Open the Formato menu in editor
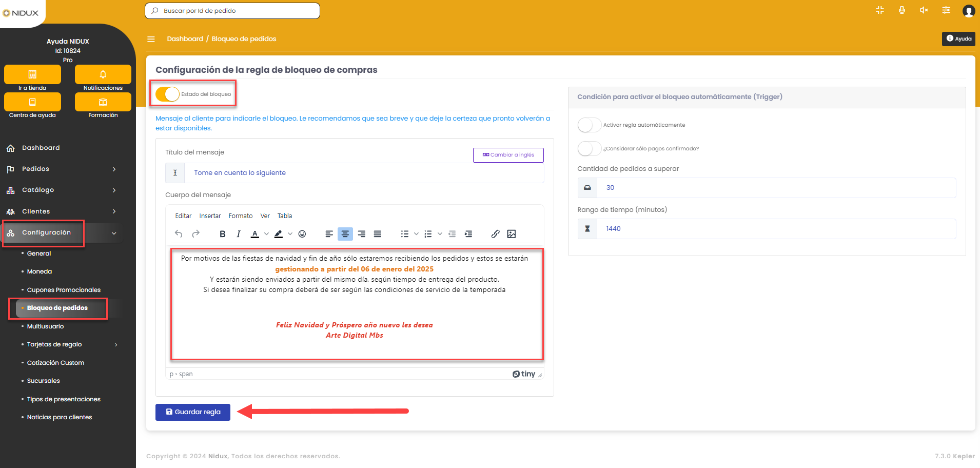 tap(241, 216)
